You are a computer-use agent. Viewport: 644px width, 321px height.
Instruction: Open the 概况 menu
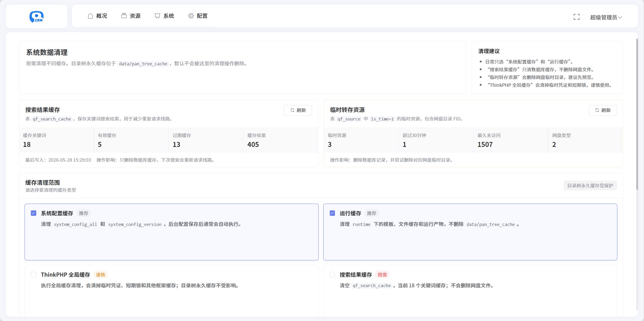tap(97, 16)
